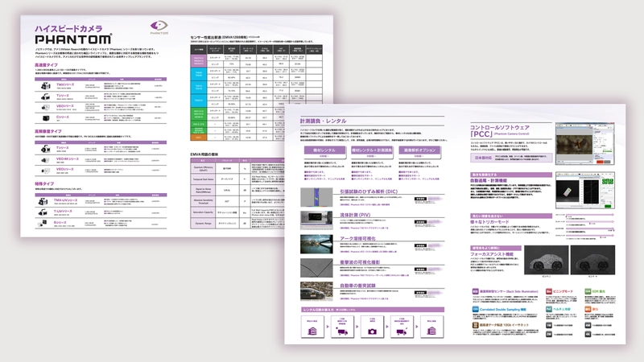Screen dimensions: 644x362
Task: Click the 計測請負・レンタル page heading
Action: click(x=324, y=121)
